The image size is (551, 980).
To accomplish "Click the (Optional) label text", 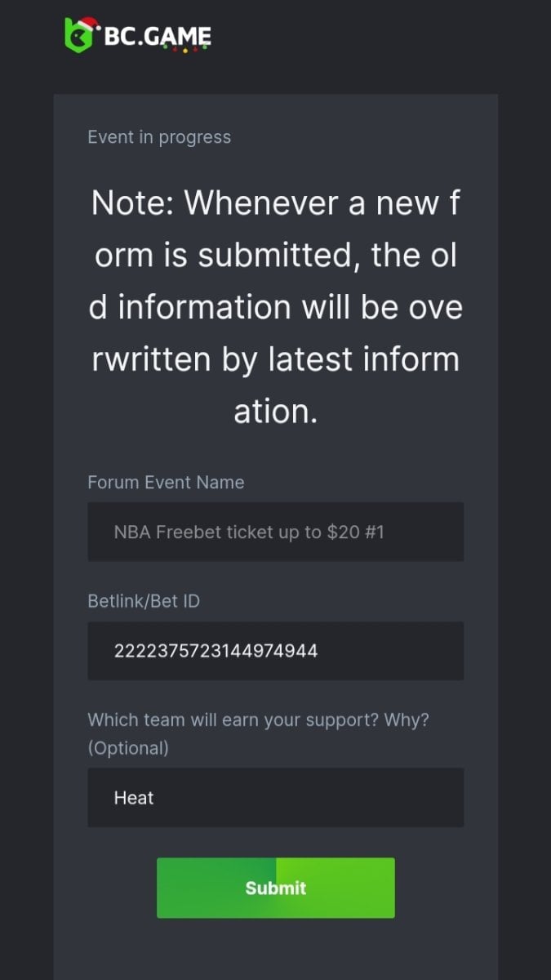I will (x=128, y=747).
